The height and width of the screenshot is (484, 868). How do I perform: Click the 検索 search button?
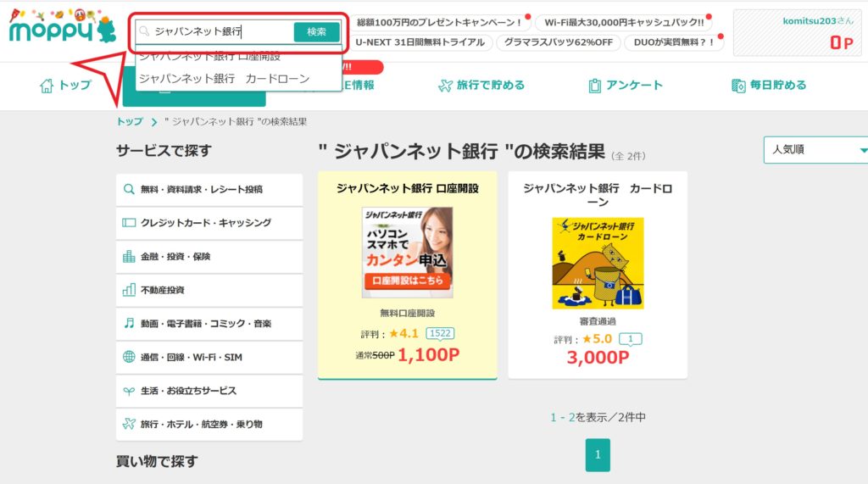[x=317, y=31]
